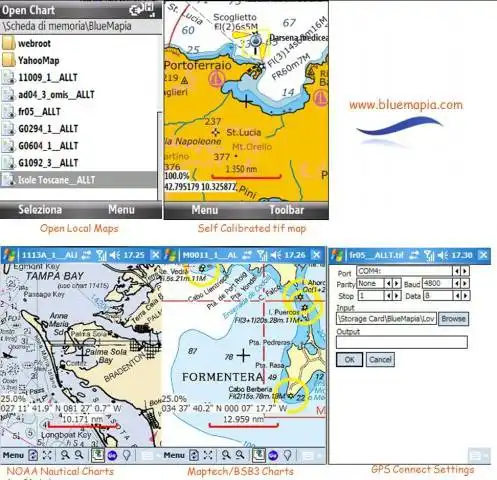
Task: Click Data bits left arrow
Action: point(457,296)
